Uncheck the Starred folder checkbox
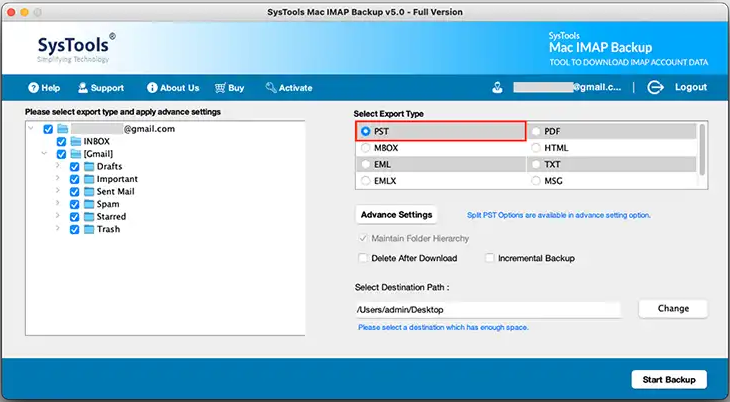Viewport: 730px width, 402px height. [74, 217]
